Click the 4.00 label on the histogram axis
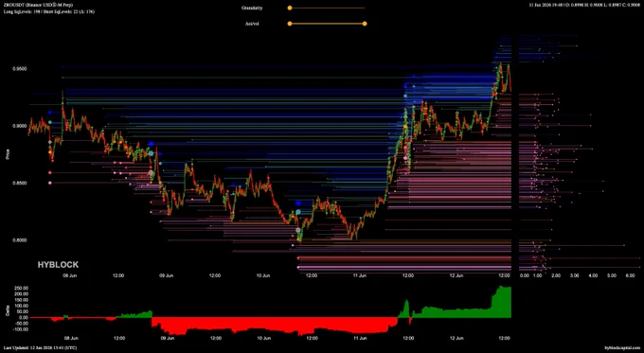Screen dimensions: 644x353 [x=593, y=275]
